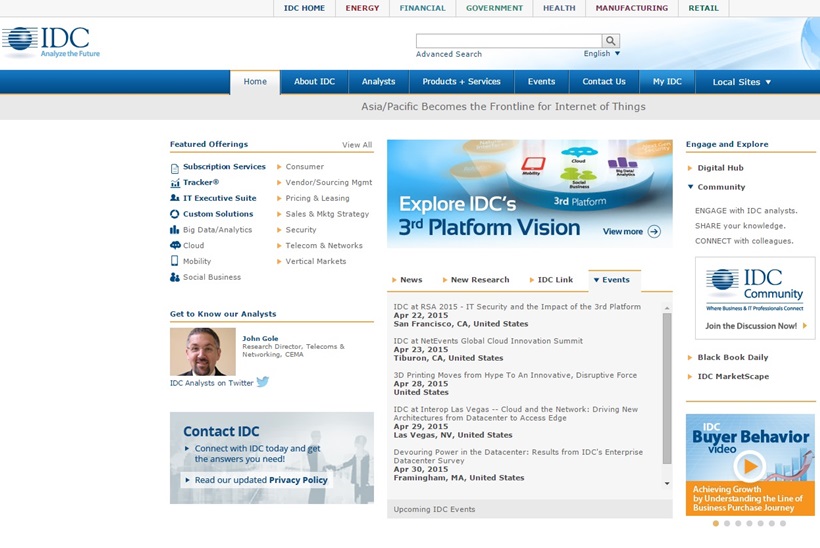Select the sixth carousel dot under the banner
The width and height of the screenshot is (820, 548).
(x=772, y=523)
